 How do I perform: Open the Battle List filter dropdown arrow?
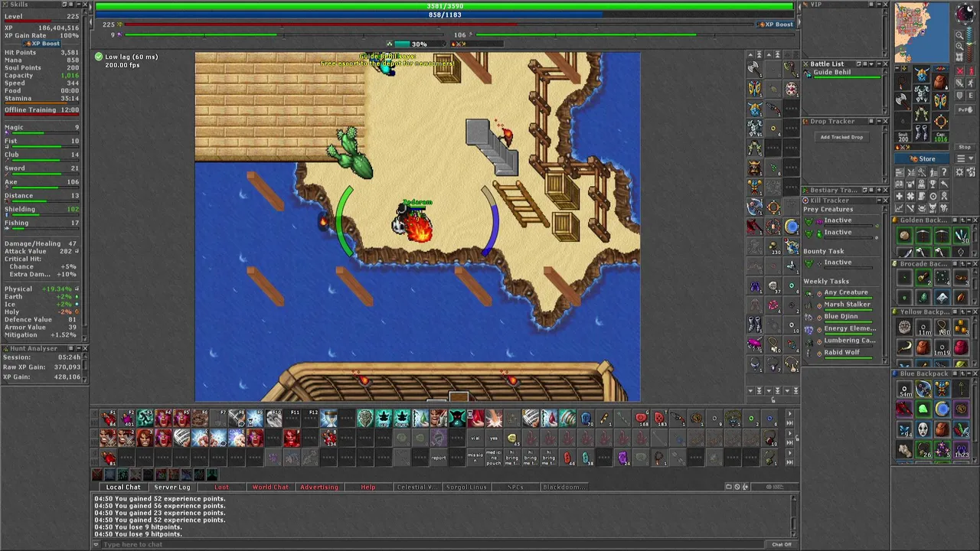(871, 64)
